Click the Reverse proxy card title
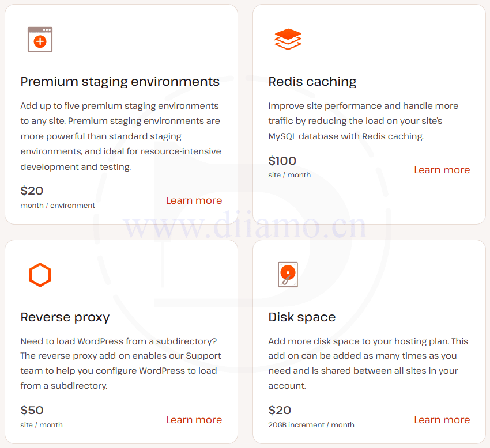 (65, 317)
